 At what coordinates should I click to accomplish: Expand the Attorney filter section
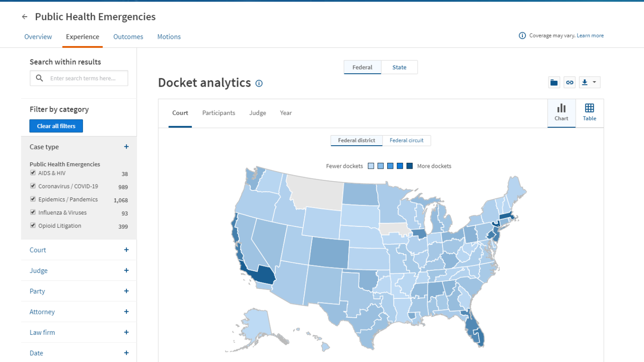click(126, 311)
